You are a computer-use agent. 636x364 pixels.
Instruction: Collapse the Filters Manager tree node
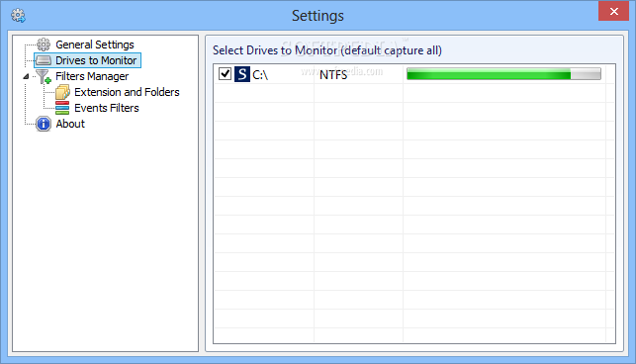click(x=26, y=76)
